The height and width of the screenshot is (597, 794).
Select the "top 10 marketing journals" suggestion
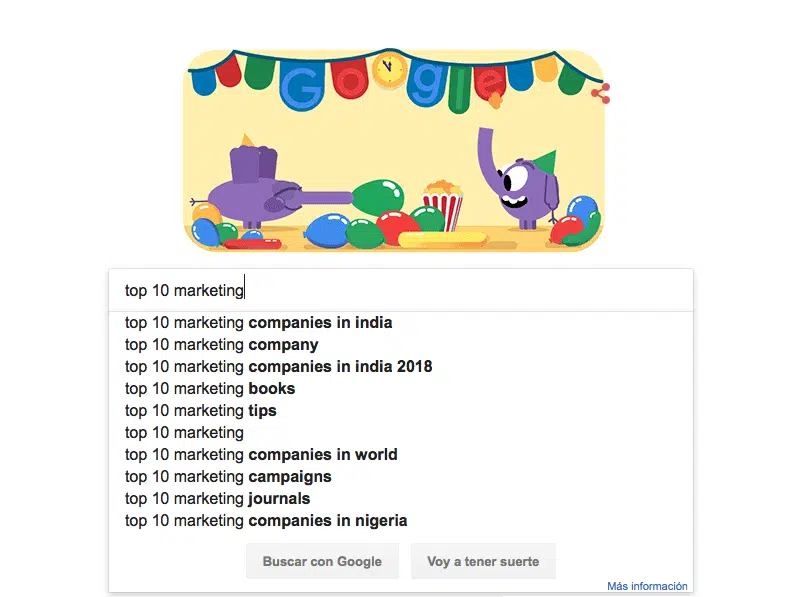[217, 499]
